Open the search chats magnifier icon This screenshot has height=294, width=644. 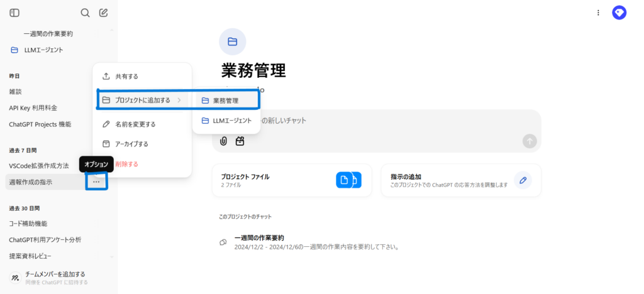(86, 13)
